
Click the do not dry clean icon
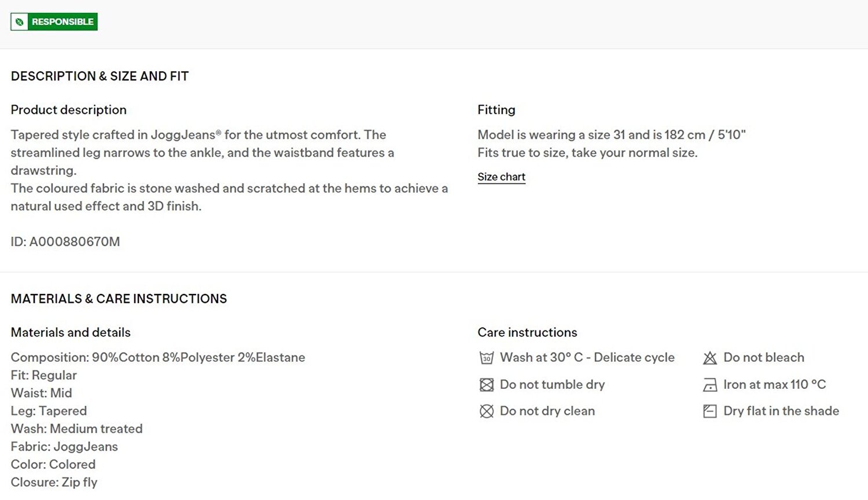tap(487, 411)
